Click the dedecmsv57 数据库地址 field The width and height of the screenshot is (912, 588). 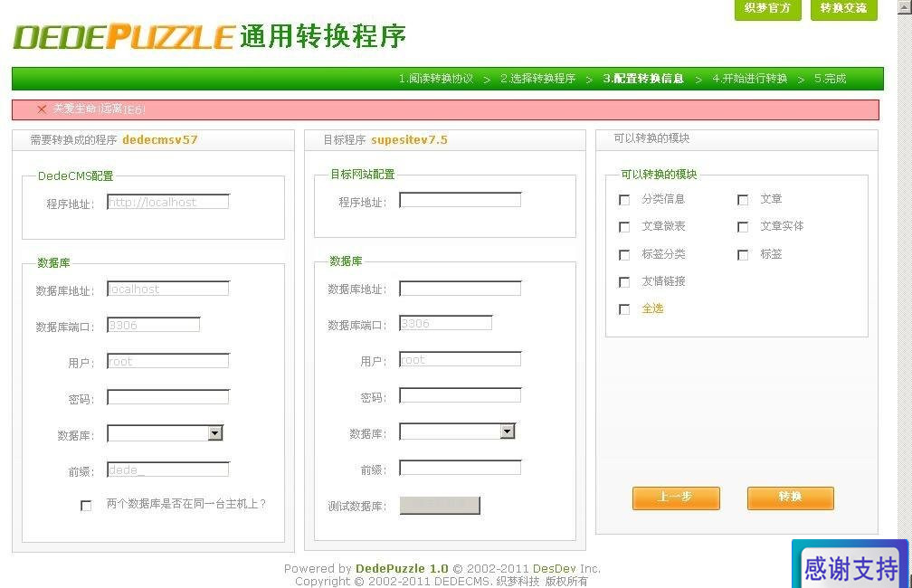pyautogui.click(x=168, y=289)
